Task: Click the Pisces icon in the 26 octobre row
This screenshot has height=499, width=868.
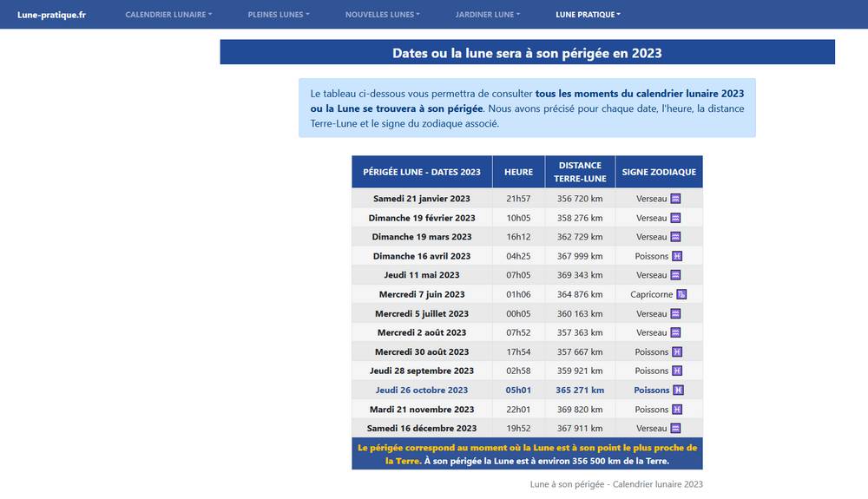Action: click(x=678, y=391)
